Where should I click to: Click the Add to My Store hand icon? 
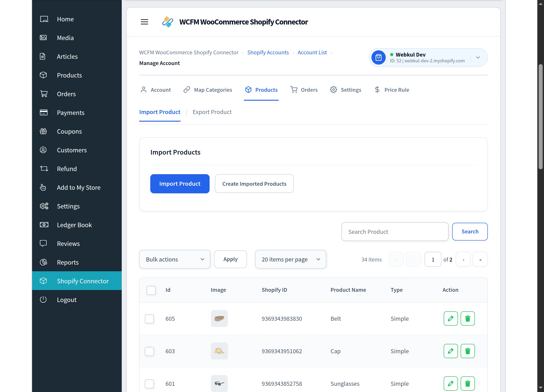coord(43,187)
